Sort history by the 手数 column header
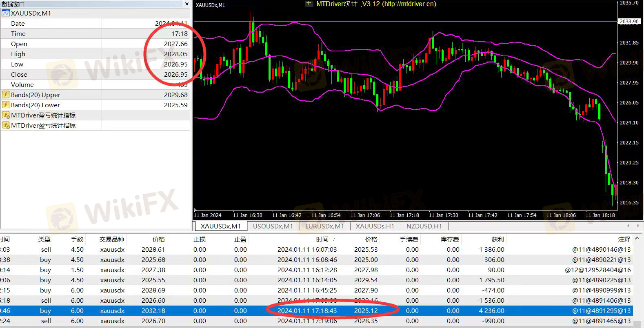 (x=77, y=239)
